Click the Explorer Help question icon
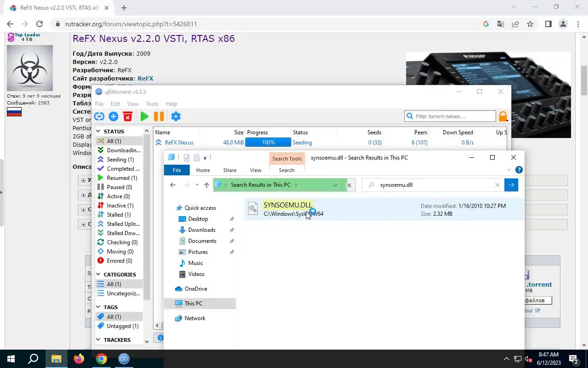The width and height of the screenshot is (588, 368). (519, 170)
